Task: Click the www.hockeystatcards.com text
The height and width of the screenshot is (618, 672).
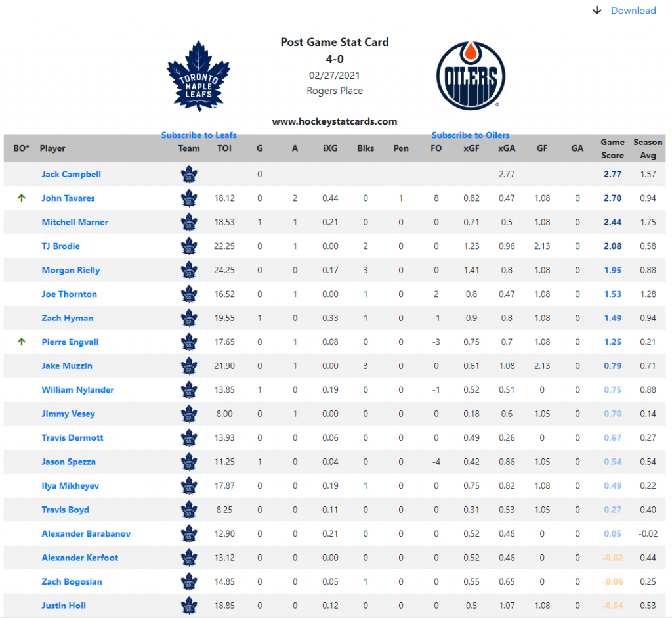Action: click(335, 121)
